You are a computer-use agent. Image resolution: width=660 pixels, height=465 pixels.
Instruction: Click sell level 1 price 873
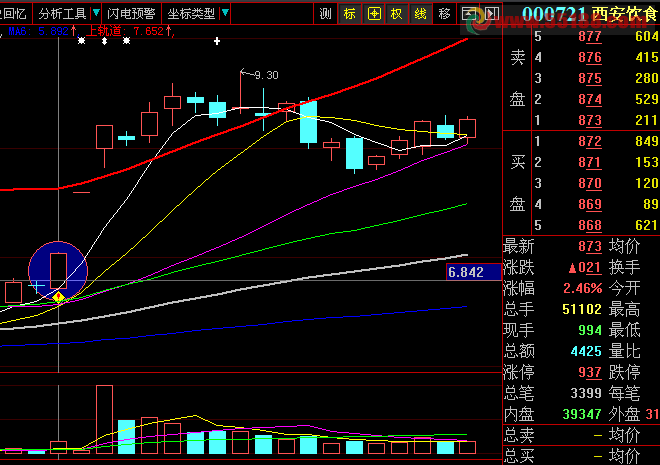(x=590, y=121)
